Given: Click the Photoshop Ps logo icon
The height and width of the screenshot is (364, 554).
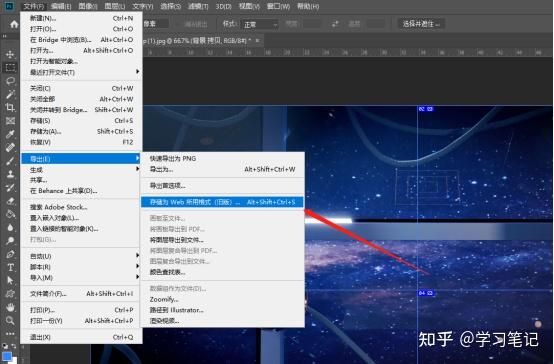Looking at the screenshot, I should click(x=9, y=6).
